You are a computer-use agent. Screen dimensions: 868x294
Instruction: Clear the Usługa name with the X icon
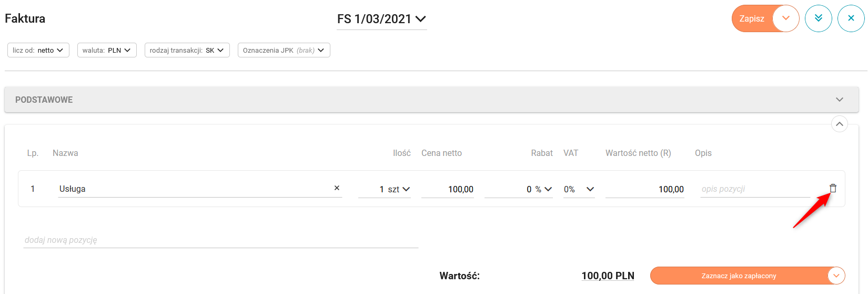tap(337, 188)
